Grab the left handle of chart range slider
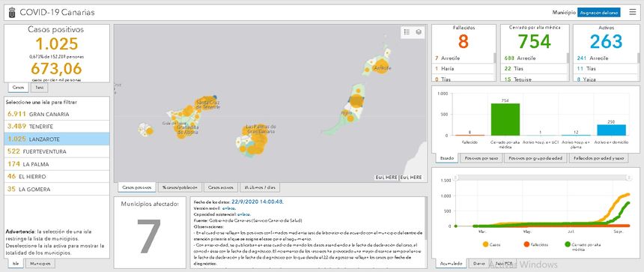 (455, 178)
